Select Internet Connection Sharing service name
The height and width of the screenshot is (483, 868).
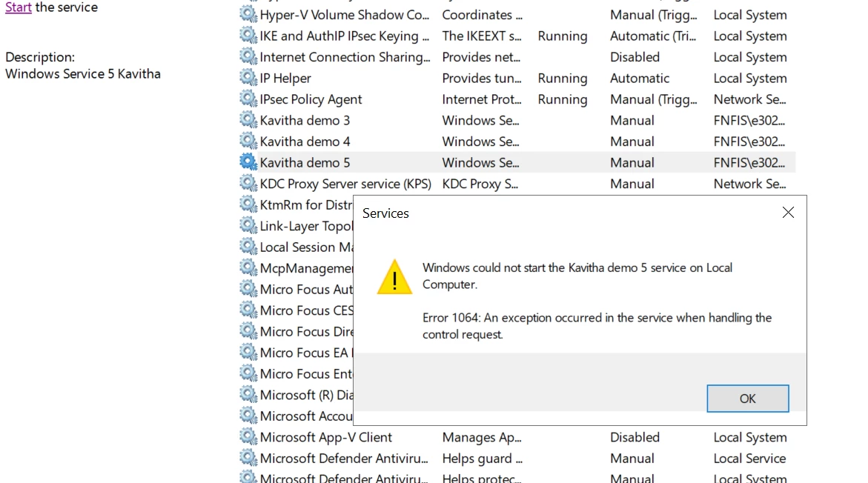click(x=345, y=57)
